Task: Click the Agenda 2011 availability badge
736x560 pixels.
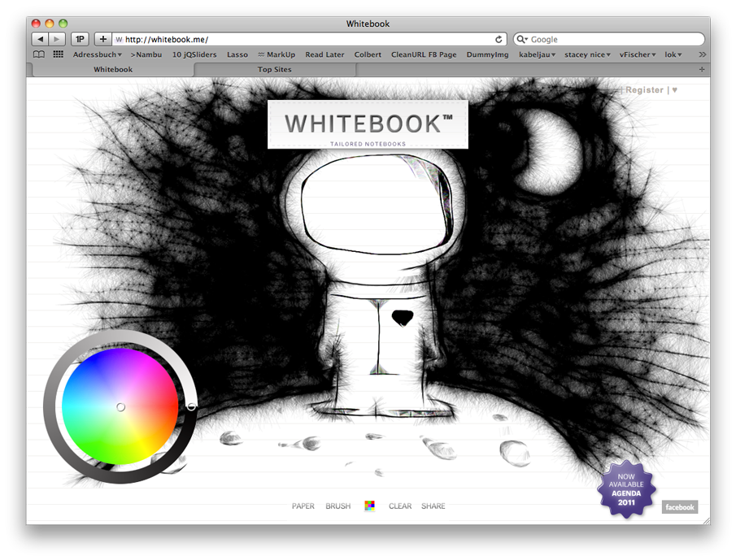Action: point(626,488)
